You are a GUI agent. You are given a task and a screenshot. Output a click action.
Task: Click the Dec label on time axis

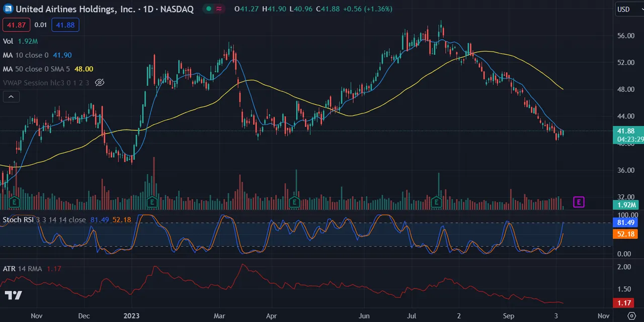pos(84,316)
